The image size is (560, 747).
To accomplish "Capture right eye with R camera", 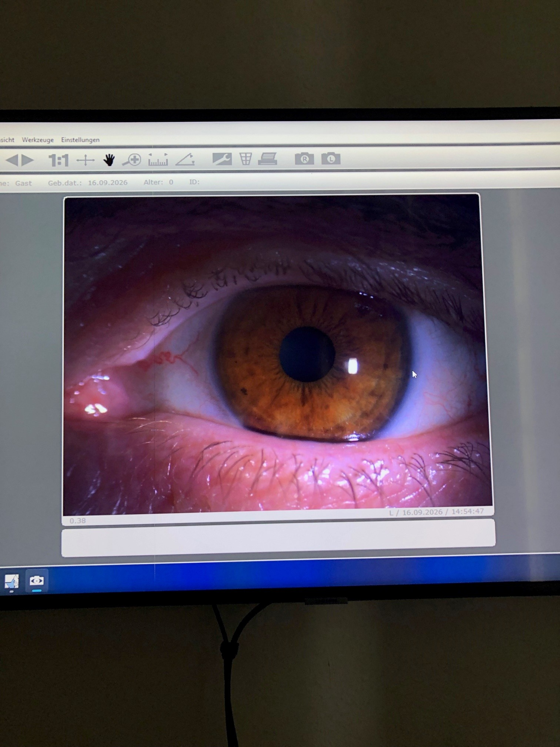I will point(304,158).
